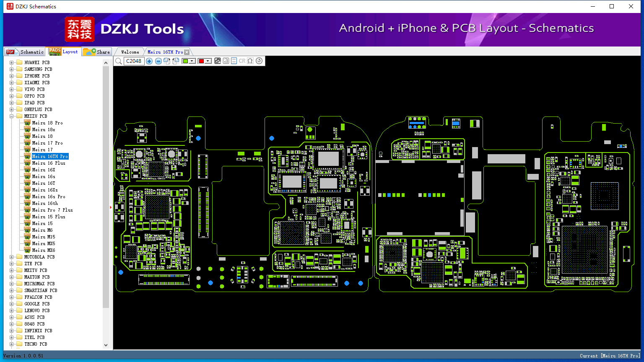644x362 pixels.
Task: Open the red color dropdown arrow
Action: coord(208,61)
